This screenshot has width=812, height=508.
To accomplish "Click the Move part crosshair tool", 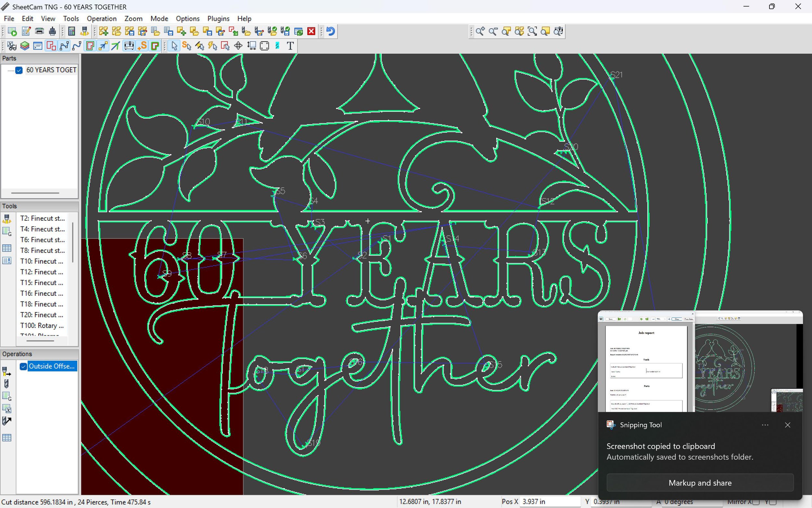I will coord(238,46).
